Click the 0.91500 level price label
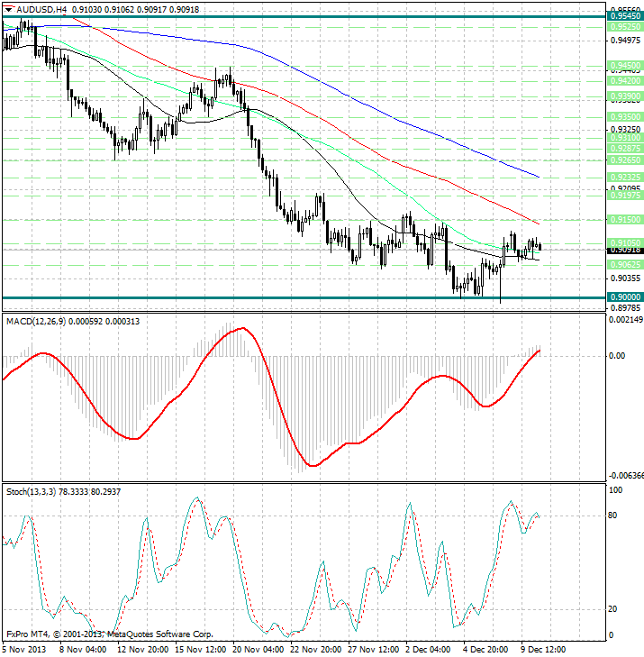 coord(625,220)
